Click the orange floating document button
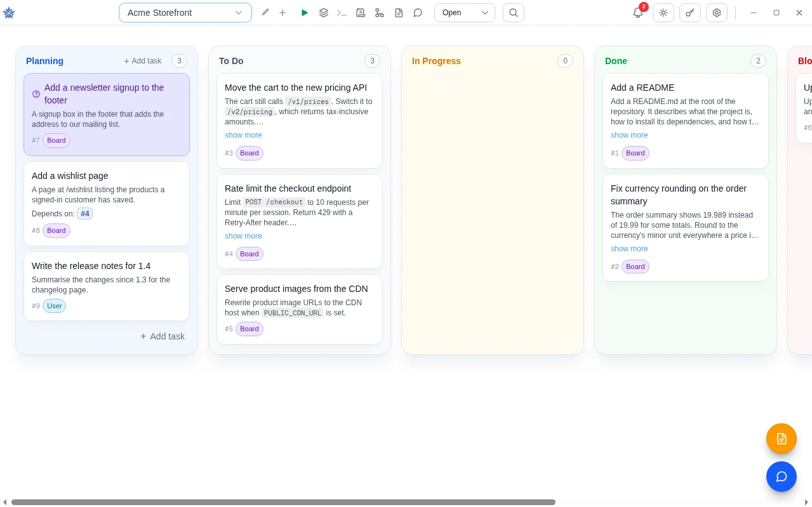 (782, 438)
